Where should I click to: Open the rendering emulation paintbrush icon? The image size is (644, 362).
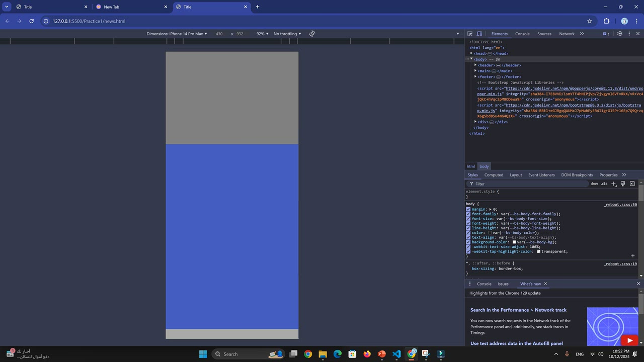click(623, 184)
